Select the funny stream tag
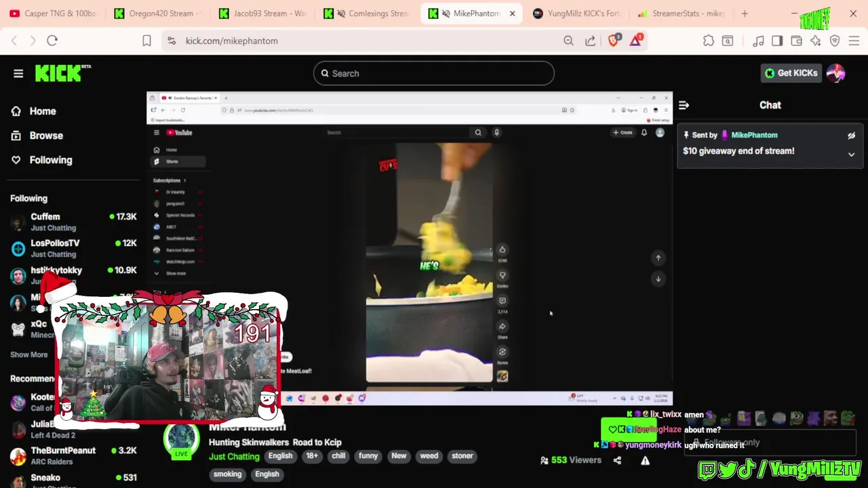This screenshot has height=488, width=868. (368, 456)
